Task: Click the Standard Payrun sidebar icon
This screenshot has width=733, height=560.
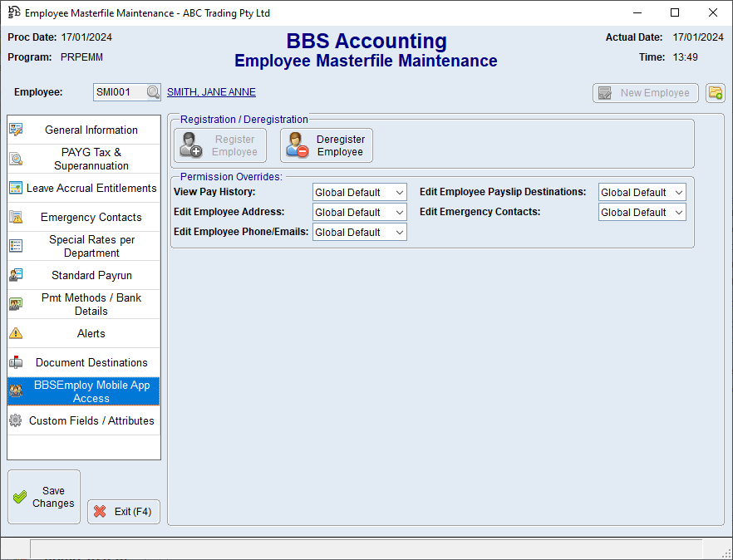Action: click(x=16, y=275)
